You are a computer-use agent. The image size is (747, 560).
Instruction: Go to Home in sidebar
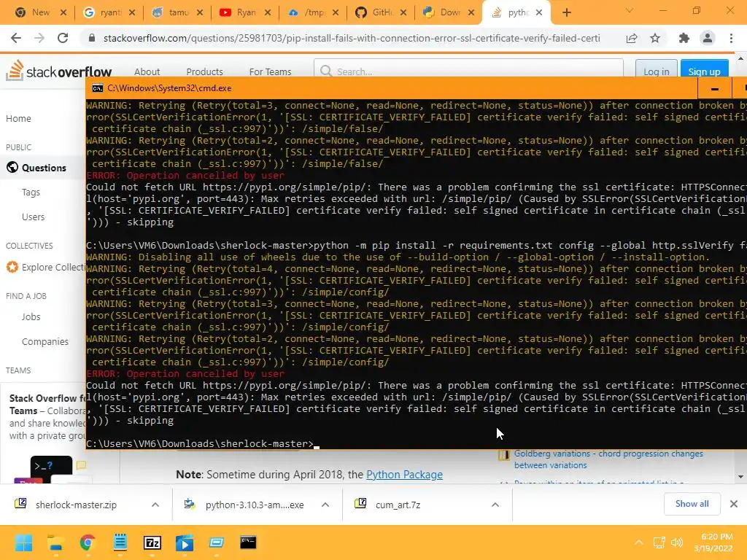tap(18, 118)
